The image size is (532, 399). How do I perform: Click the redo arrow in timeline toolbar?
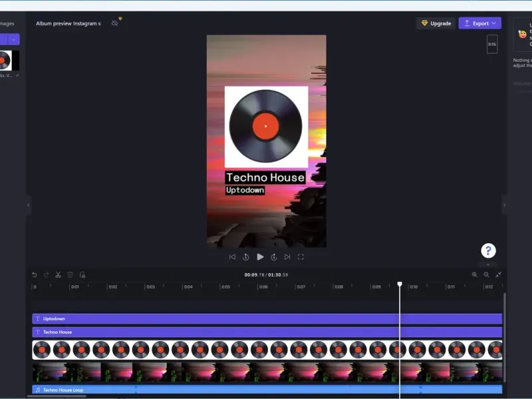(46, 275)
